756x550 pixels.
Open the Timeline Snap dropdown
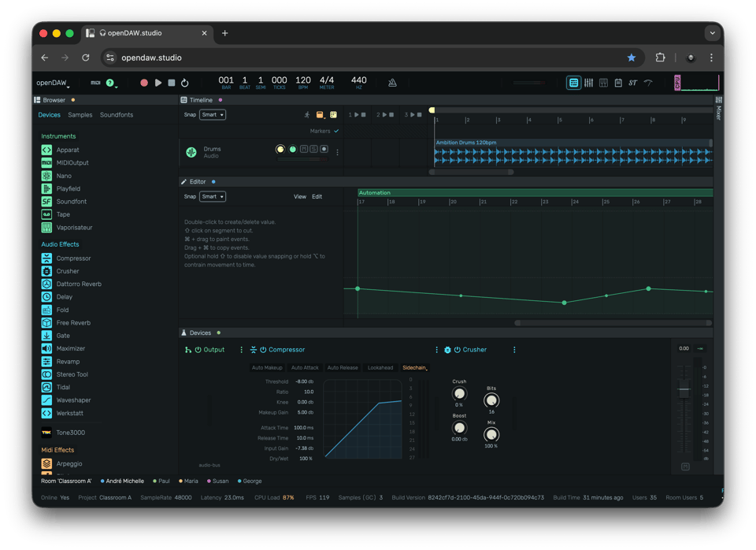coord(213,115)
